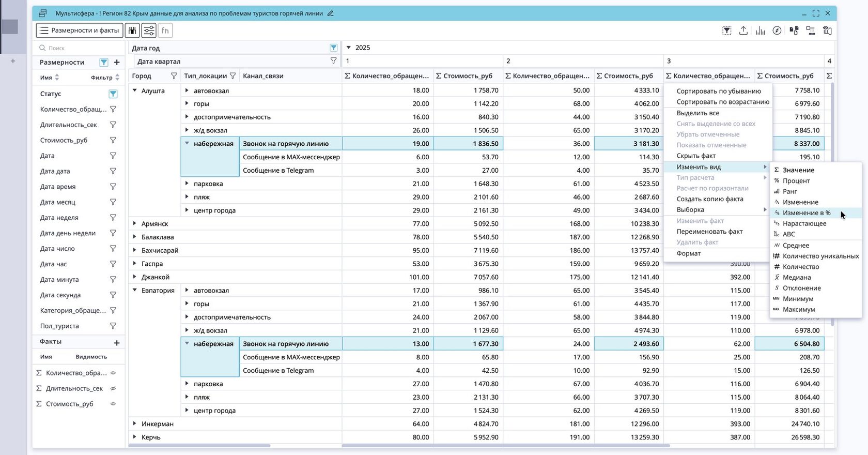Collapse the Алушта city row
868x455 pixels.
[x=135, y=90]
